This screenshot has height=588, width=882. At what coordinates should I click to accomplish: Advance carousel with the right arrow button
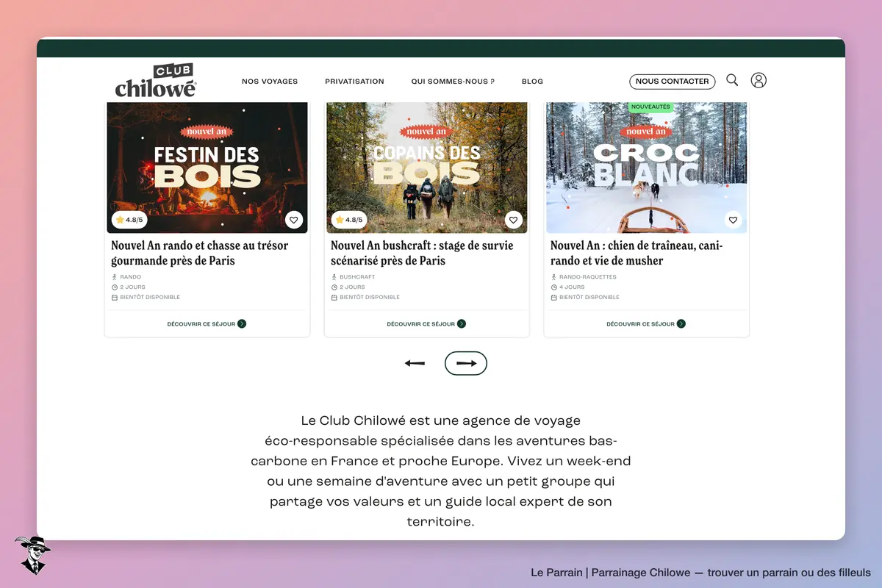point(466,363)
